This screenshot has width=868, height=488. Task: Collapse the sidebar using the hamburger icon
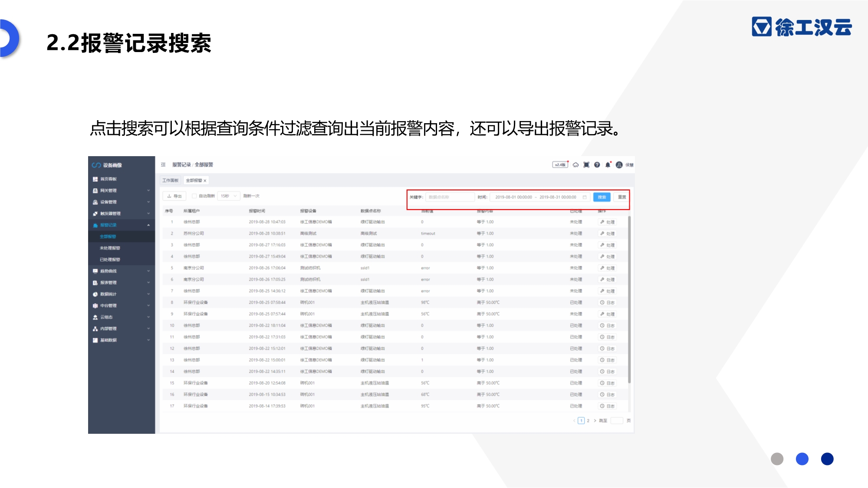coord(163,165)
